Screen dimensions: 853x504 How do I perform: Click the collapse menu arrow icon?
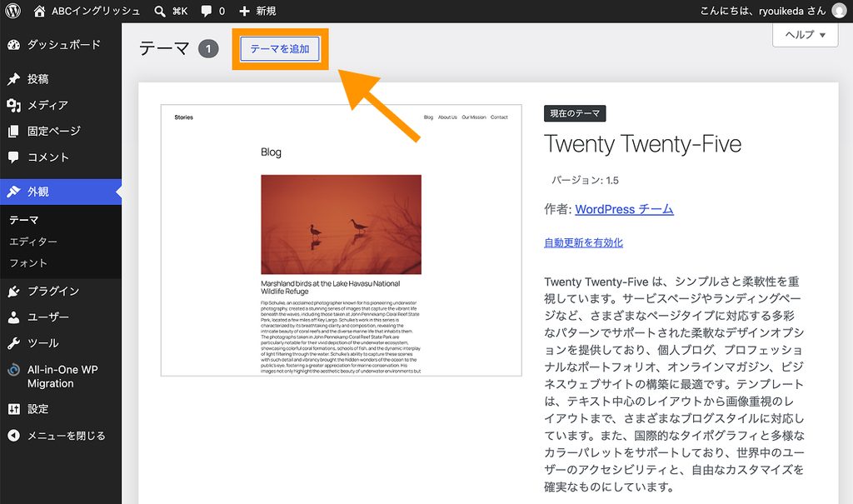click(x=13, y=436)
